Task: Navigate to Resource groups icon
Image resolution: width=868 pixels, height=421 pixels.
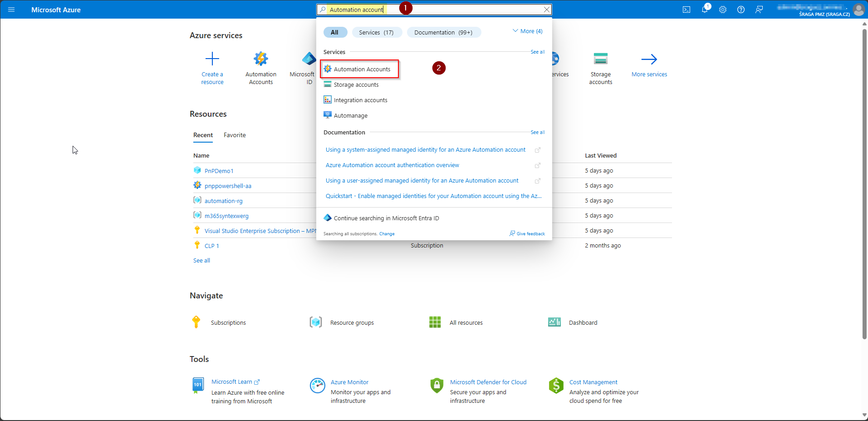Action: tap(316, 322)
